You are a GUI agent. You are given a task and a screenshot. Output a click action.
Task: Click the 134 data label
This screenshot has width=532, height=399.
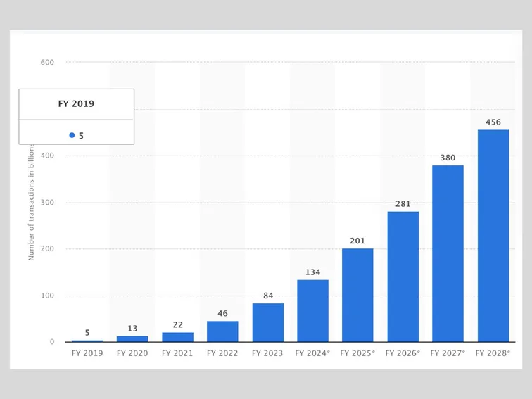[x=312, y=272]
